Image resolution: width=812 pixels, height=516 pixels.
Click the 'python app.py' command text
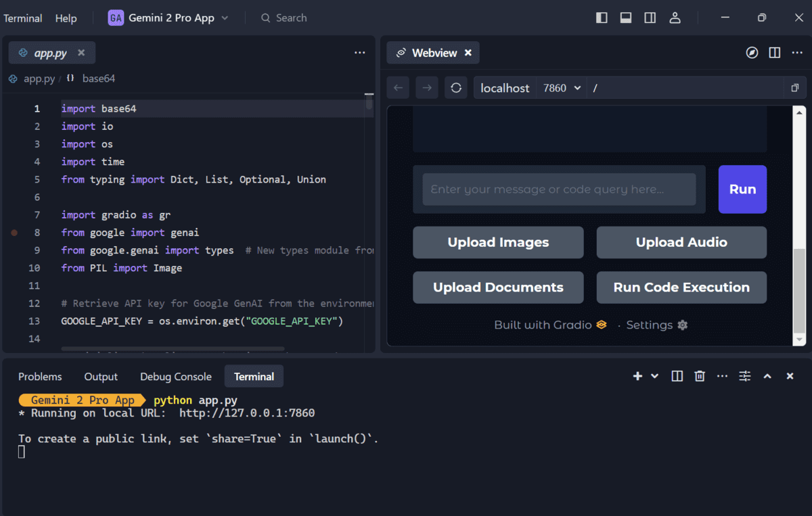[196, 400]
